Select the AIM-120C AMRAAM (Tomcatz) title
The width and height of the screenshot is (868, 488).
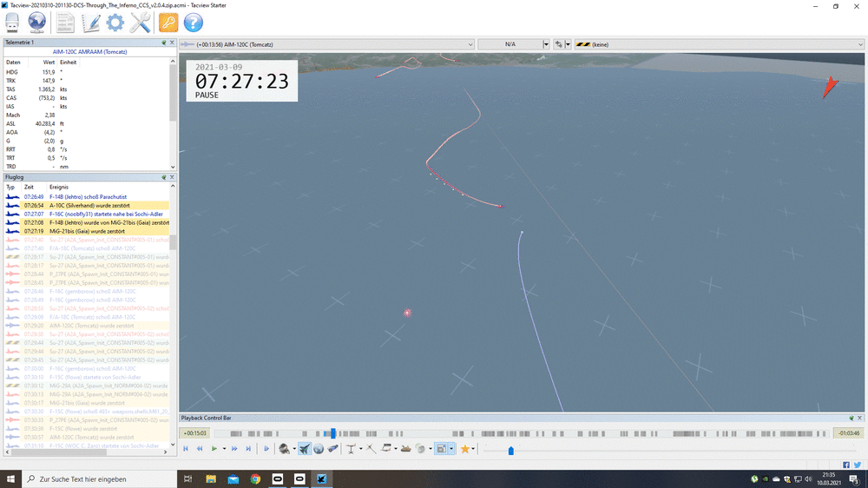coord(89,52)
